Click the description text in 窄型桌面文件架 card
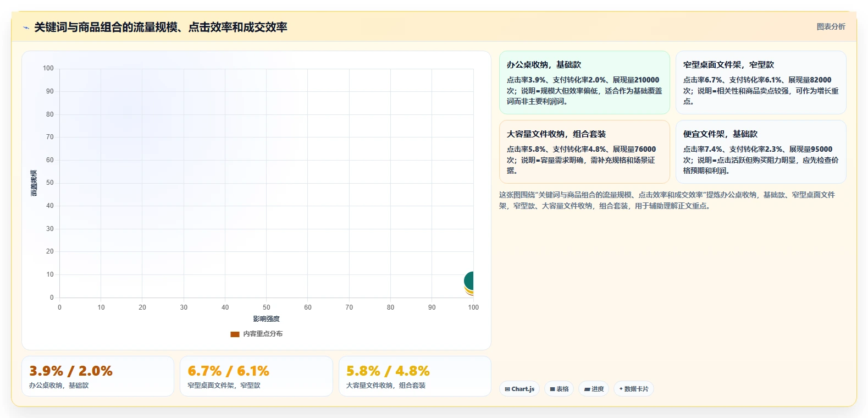This screenshot has height=418, width=868. coord(761,91)
